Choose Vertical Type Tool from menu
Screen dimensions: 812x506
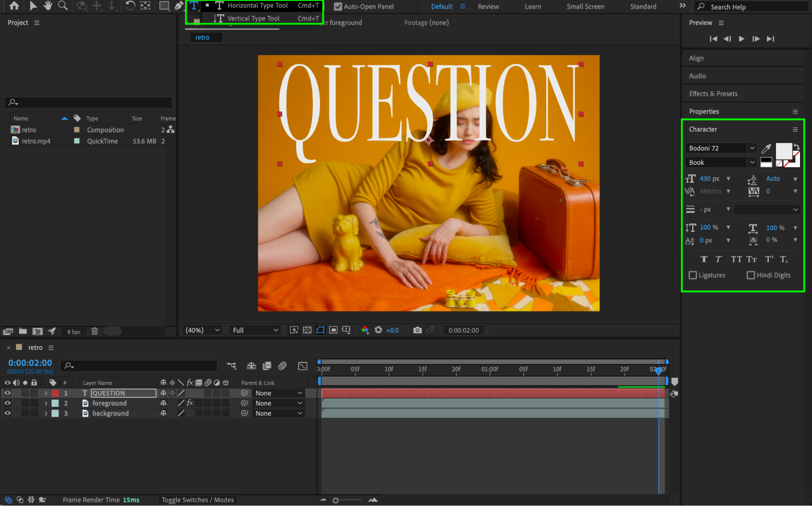click(253, 18)
